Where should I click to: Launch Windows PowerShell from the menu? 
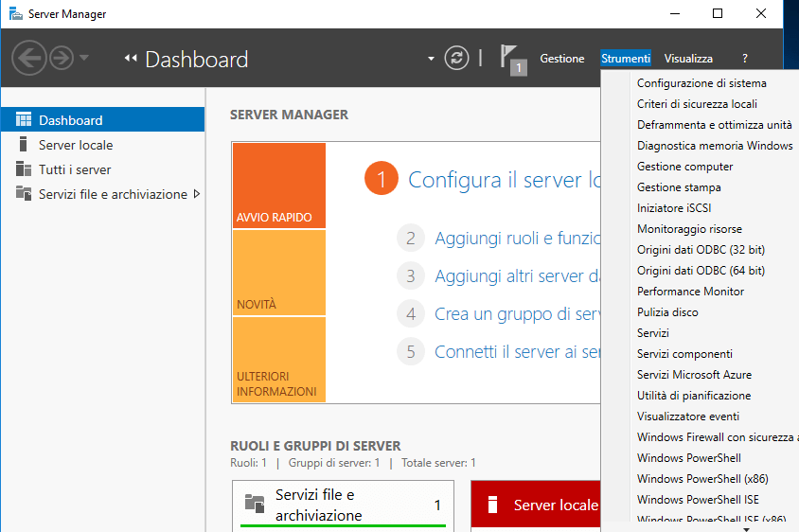coord(688,458)
